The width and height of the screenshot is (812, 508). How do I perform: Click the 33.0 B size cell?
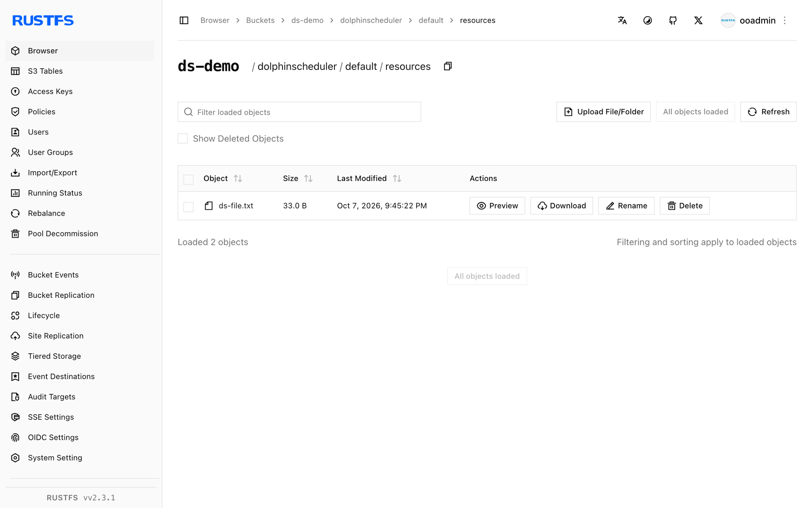pos(295,206)
